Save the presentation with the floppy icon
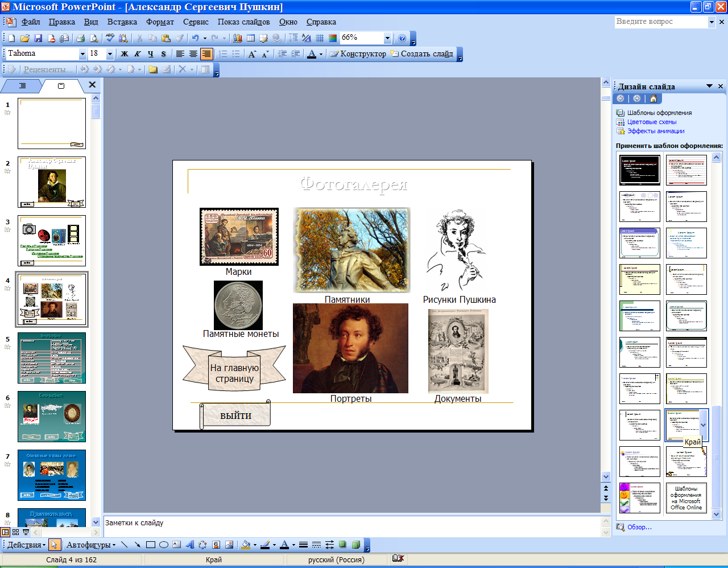This screenshot has width=728, height=568. point(38,38)
